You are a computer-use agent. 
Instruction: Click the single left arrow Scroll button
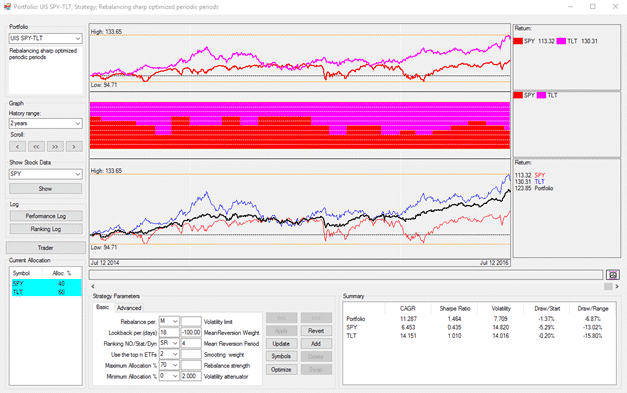tap(17, 147)
